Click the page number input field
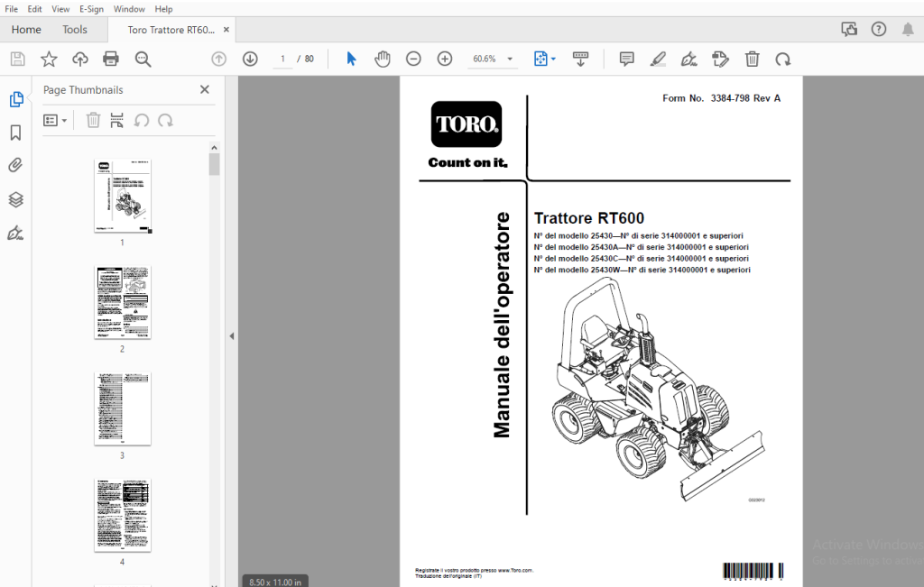 tap(282, 59)
